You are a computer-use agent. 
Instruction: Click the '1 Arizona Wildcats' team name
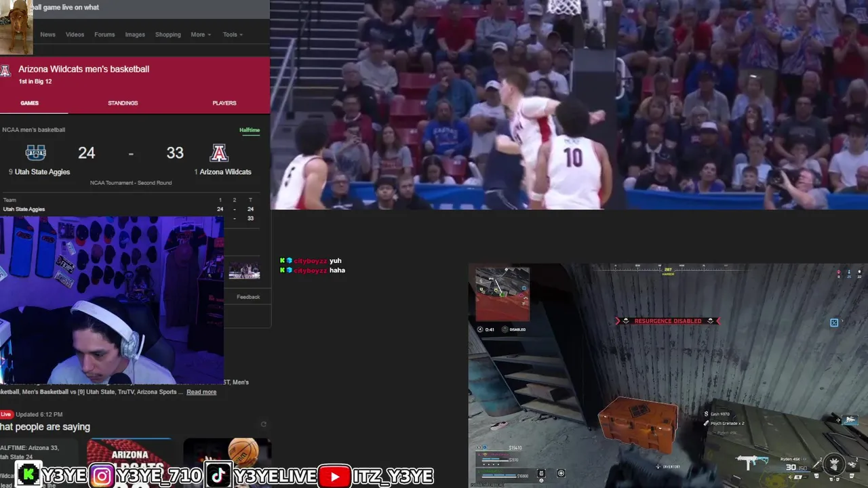pyautogui.click(x=222, y=172)
